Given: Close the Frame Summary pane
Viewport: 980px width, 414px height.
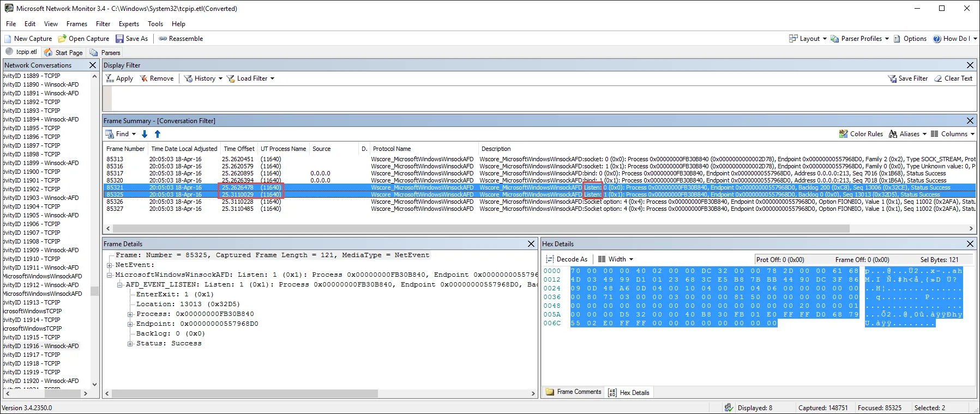Looking at the screenshot, I should click(x=970, y=121).
